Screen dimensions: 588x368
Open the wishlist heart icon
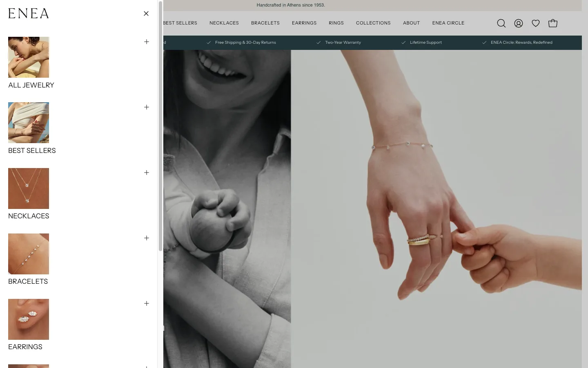(536, 23)
